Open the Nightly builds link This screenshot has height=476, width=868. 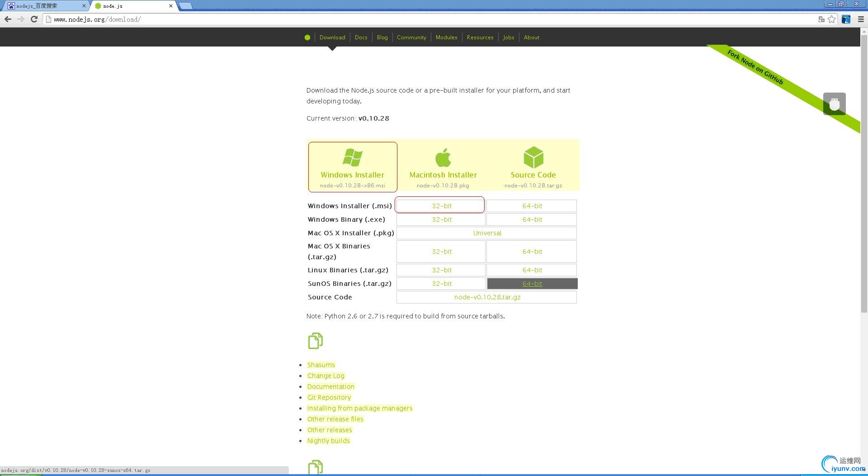pyautogui.click(x=328, y=441)
